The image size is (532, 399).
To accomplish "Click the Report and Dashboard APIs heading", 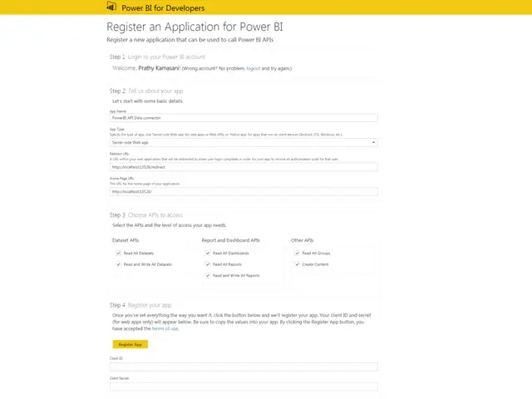I will coord(231,240).
